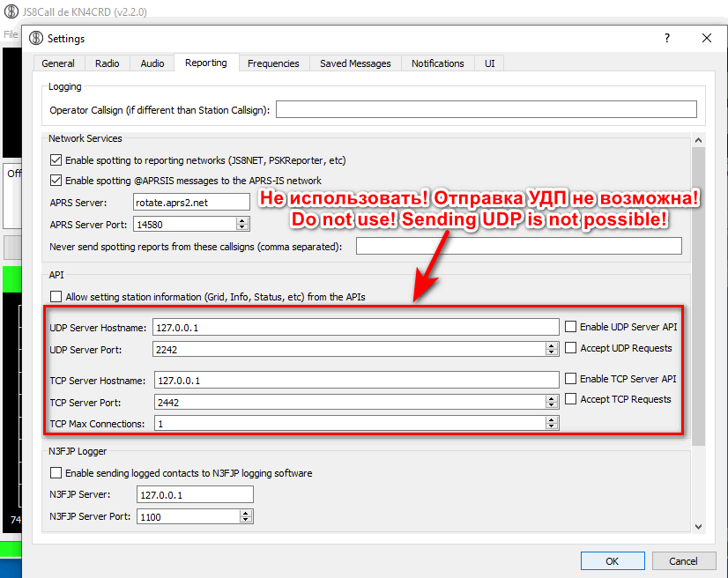Viewport: 728px width, 578px height.
Task: Open the Radio settings tab
Action: pyautogui.click(x=108, y=63)
